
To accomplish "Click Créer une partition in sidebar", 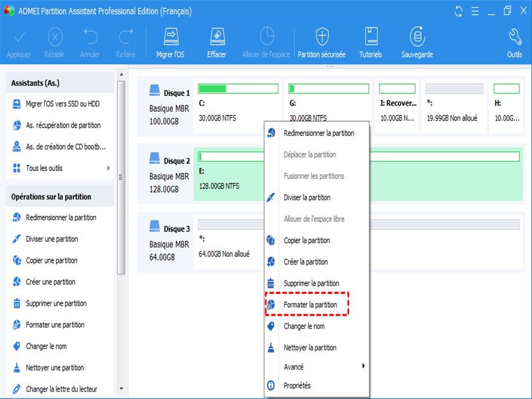I will (60, 282).
